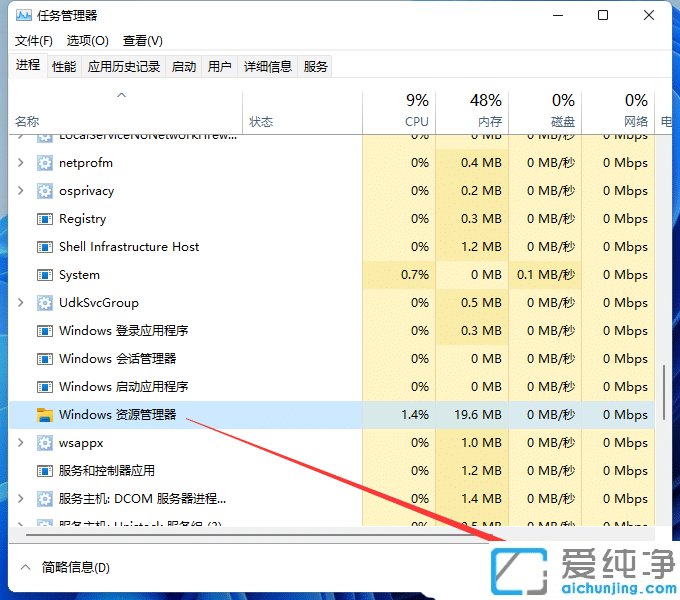Click the 0.4 MB memory value for netprofm
The image size is (680, 600).
481,163
